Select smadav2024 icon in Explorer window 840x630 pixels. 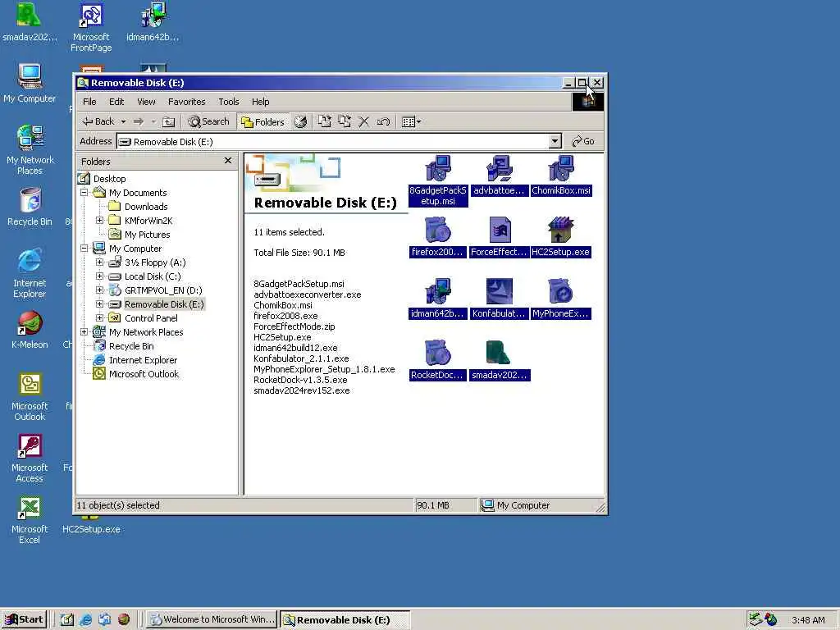click(500, 361)
